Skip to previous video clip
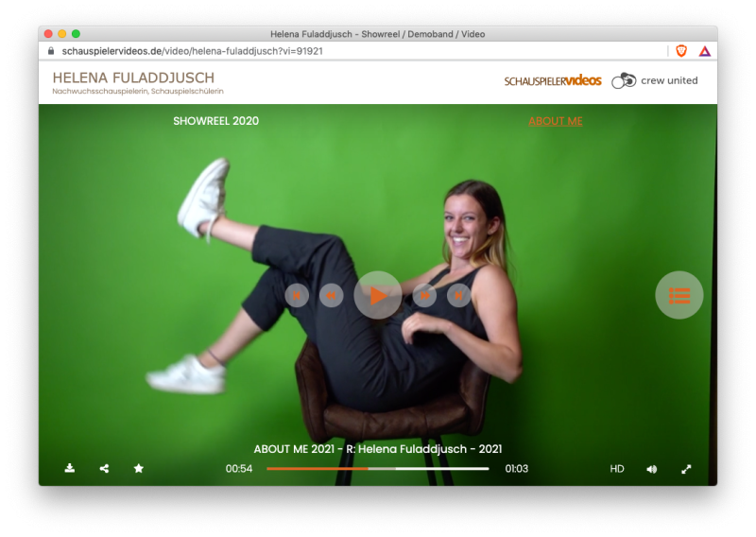 [x=297, y=295]
